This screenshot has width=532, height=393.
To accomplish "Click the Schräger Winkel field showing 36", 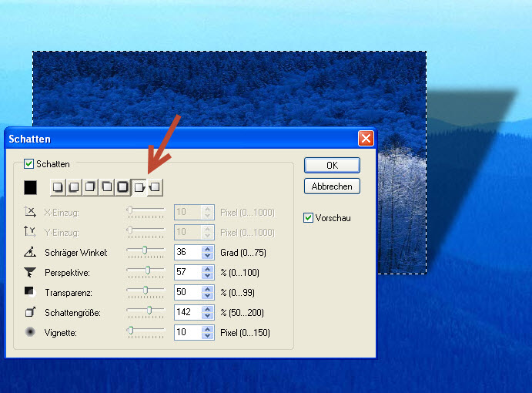I will 188,253.
